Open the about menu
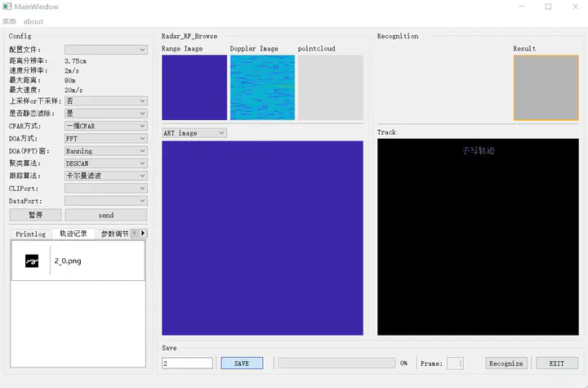The image size is (588, 388). pos(33,21)
